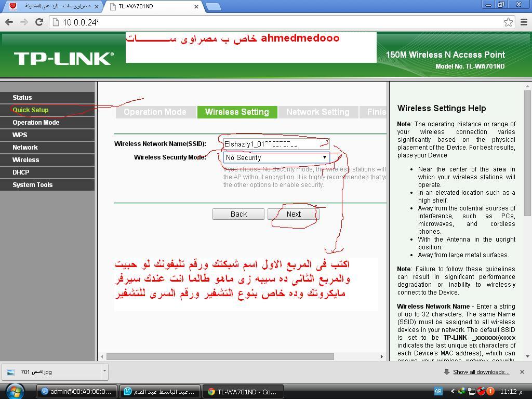Screen dimensions: 532x399
Task: Click the orange alert tray icon
Action: click(490, 392)
